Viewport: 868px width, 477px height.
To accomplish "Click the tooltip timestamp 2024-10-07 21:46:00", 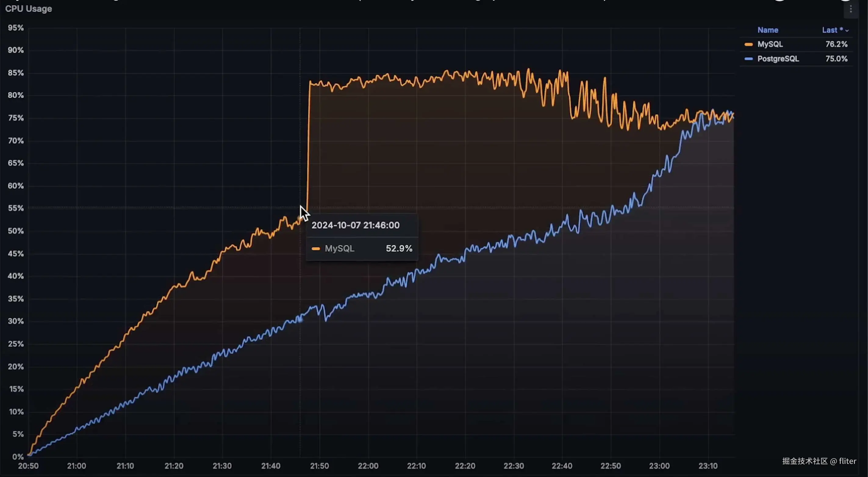I will pyautogui.click(x=355, y=225).
